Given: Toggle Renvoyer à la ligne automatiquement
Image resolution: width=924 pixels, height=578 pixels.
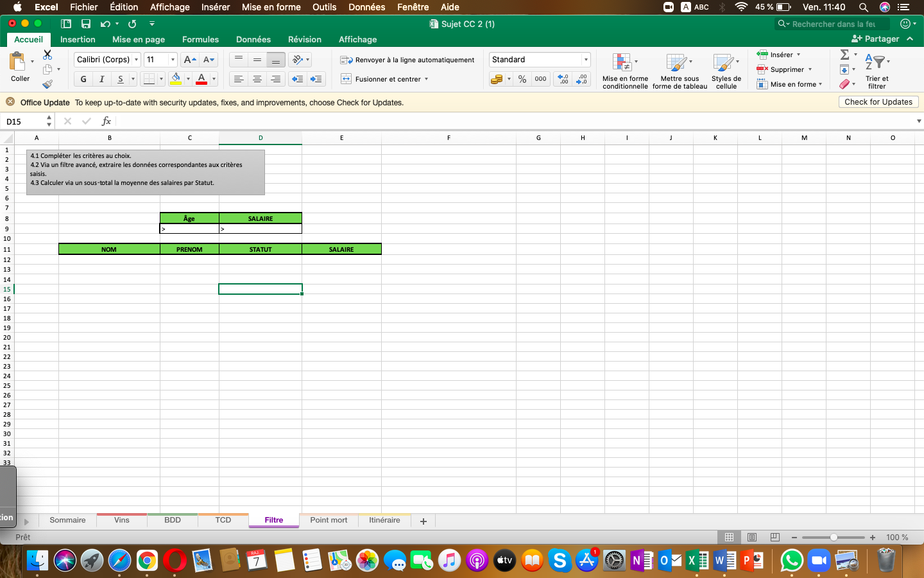Looking at the screenshot, I should [407, 60].
